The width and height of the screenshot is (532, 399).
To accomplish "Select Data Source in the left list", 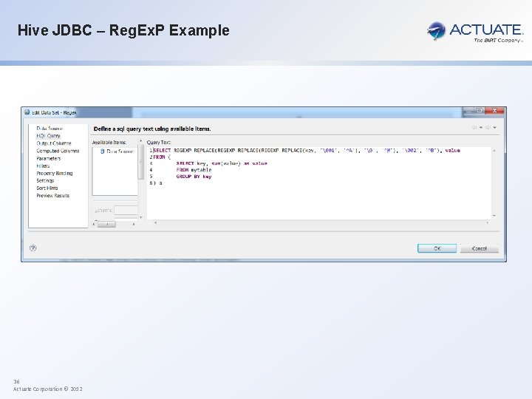I will pos(50,129).
